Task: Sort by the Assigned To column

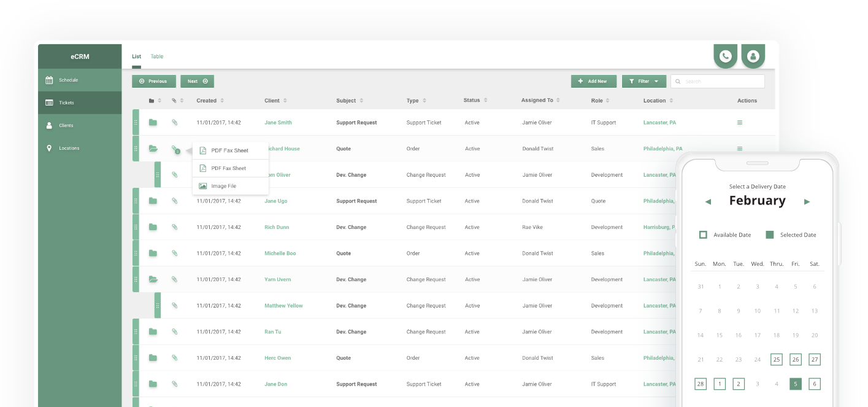Action: tap(541, 100)
